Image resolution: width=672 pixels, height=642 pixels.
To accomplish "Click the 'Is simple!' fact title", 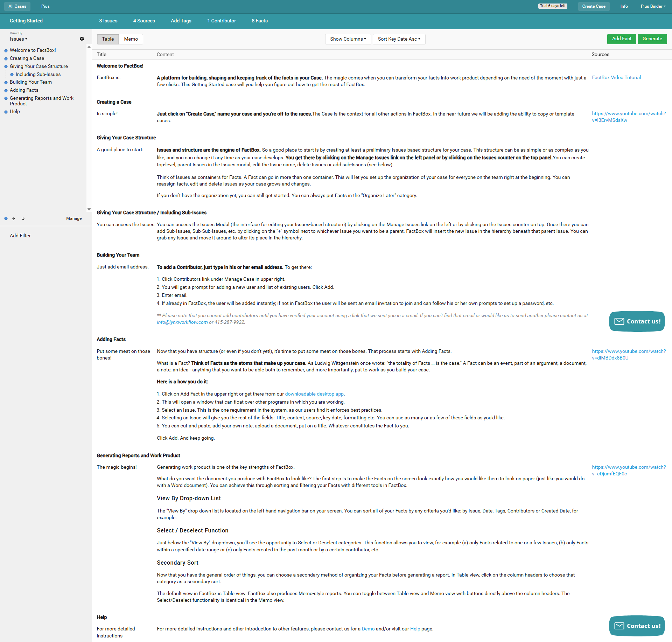I will tap(107, 113).
